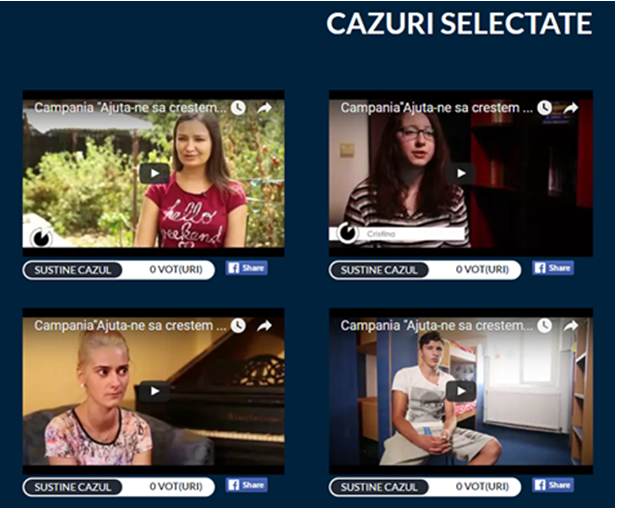Play the video of man on bunk bed
This screenshot has height=508, width=617.
[461, 391]
